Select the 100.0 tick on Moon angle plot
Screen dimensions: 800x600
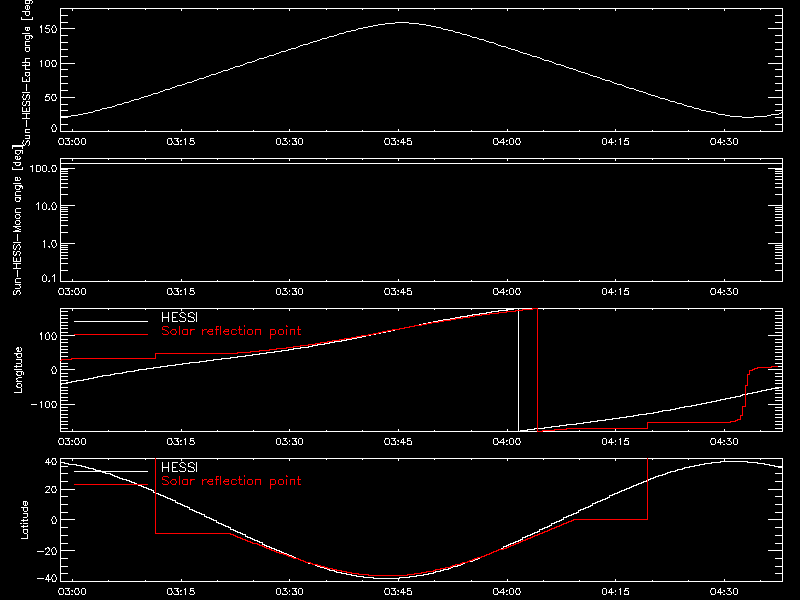[43, 169]
